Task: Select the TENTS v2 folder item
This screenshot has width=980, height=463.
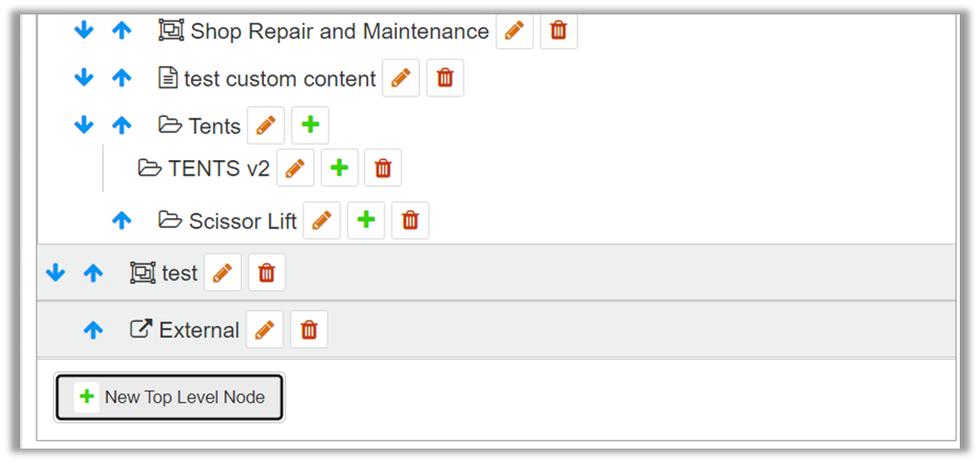Action: 218,169
